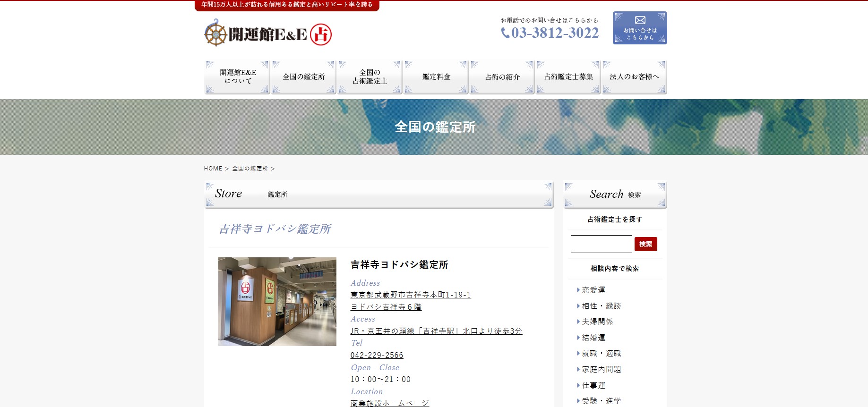The height and width of the screenshot is (407, 868).
Task: Open the 占術の紹介 navigation item
Action: click(x=502, y=77)
